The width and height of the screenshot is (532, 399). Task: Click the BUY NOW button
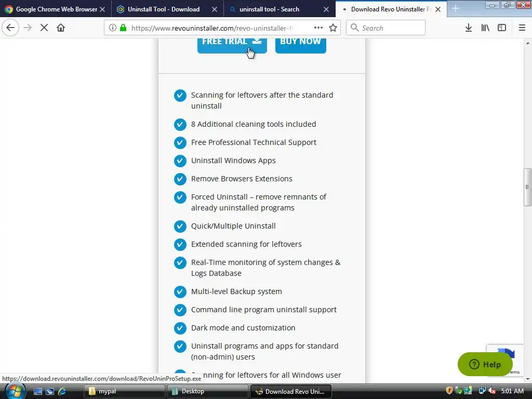click(x=301, y=45)
